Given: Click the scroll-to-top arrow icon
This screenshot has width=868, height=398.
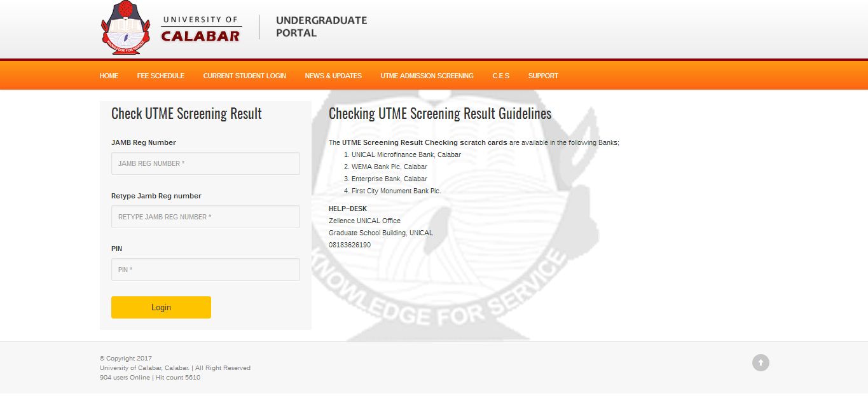Looking at the screenshot, I should coord(761,362).
